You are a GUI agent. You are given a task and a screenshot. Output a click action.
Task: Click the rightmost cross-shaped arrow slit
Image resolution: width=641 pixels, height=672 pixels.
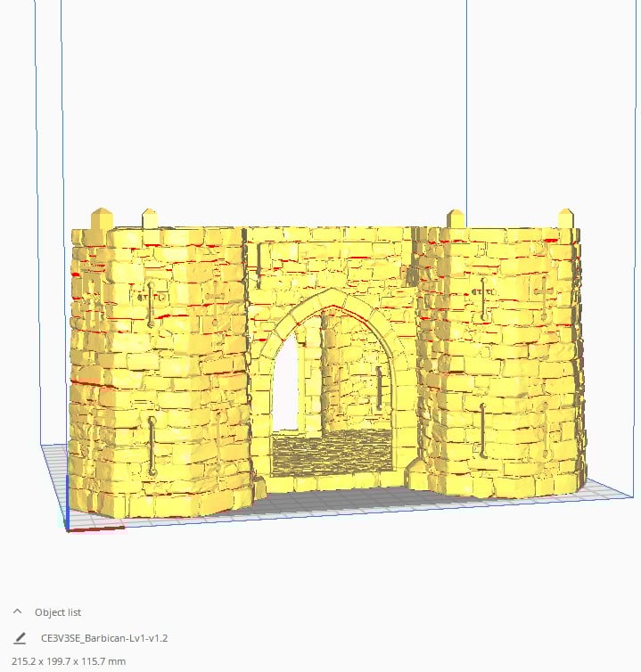[543, 292]
